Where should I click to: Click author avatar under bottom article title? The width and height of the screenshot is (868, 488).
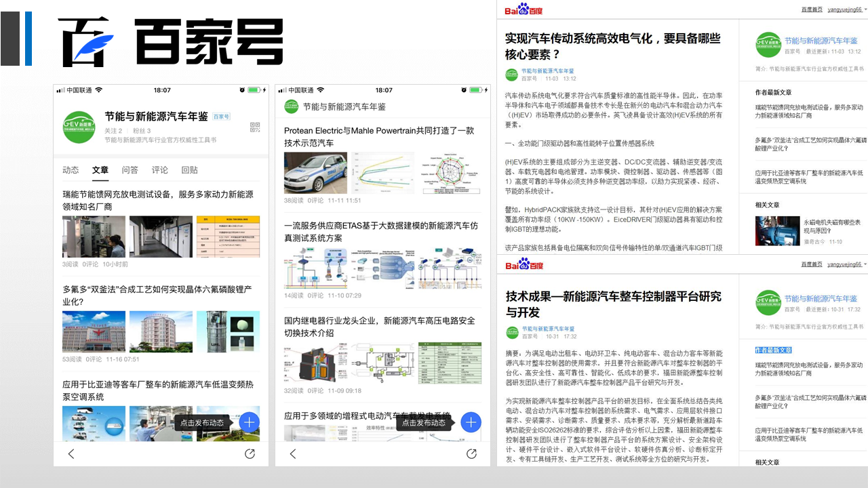[511, 332]
